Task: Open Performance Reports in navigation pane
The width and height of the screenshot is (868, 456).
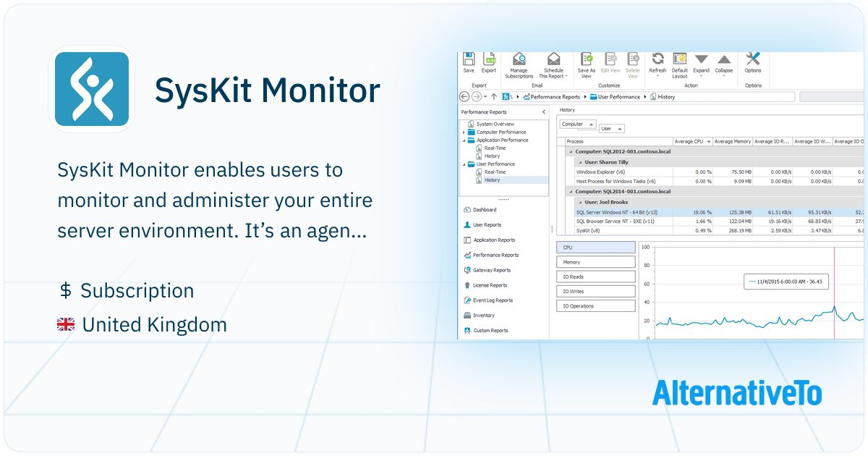Action: [490, 255]
